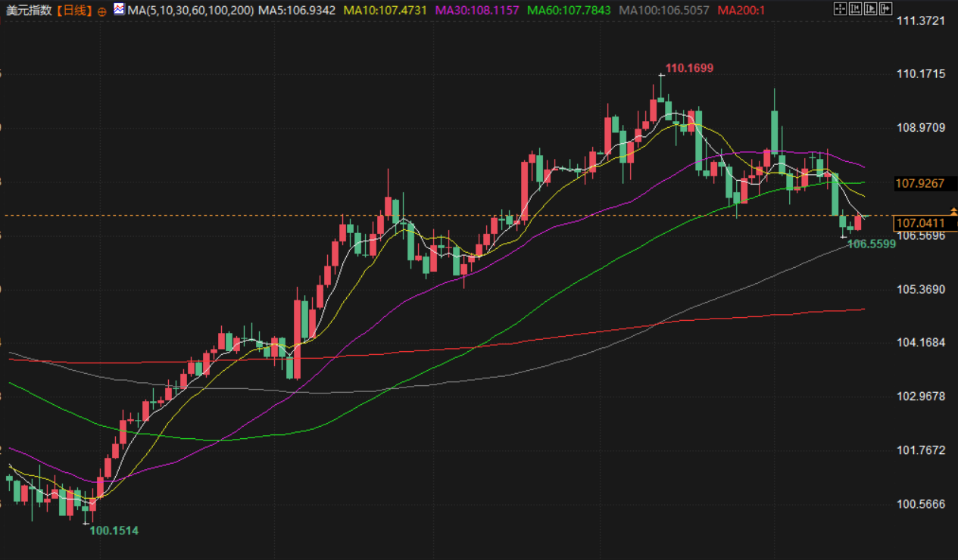Click the crosshair cursor icon in the top toolbar

(x=839, y=9)
